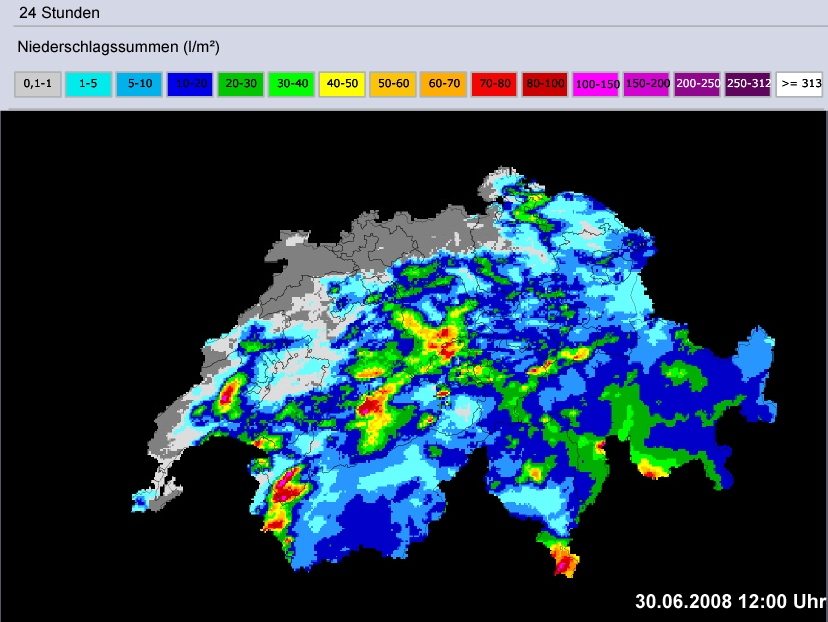Click the 150-200 purple-pink legend swatch
This screenshot has width=828, height=622.
click(646, 84)
